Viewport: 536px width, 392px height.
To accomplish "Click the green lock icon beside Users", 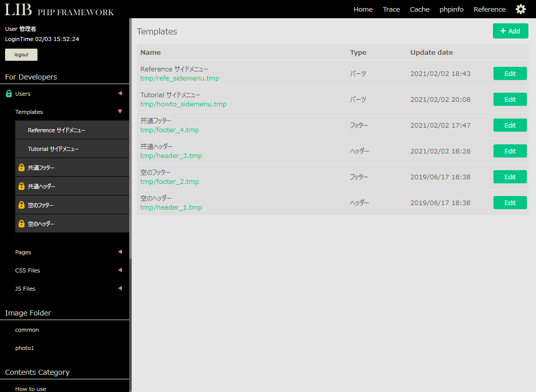I will 9,94.
